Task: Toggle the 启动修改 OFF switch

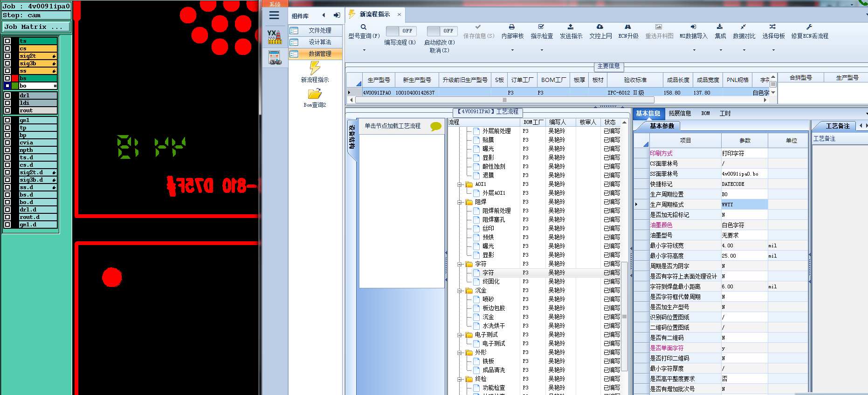Action: click(x=442, y=31)
